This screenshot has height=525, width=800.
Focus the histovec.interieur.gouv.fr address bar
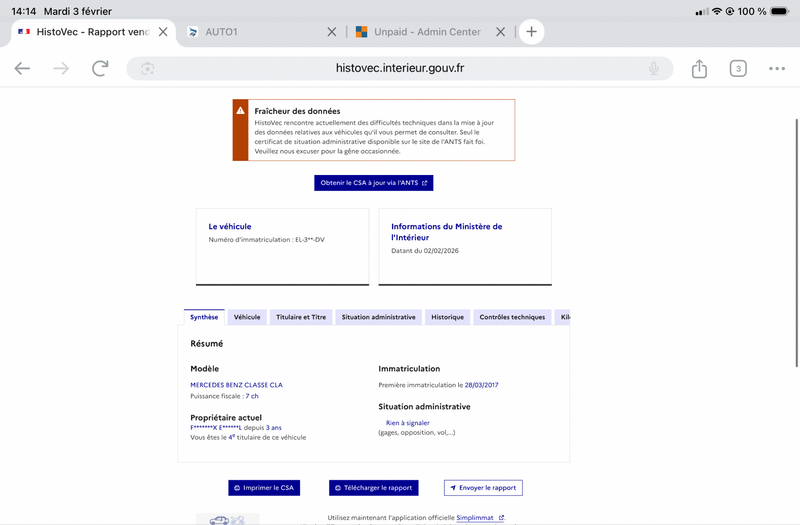[399, 68]
